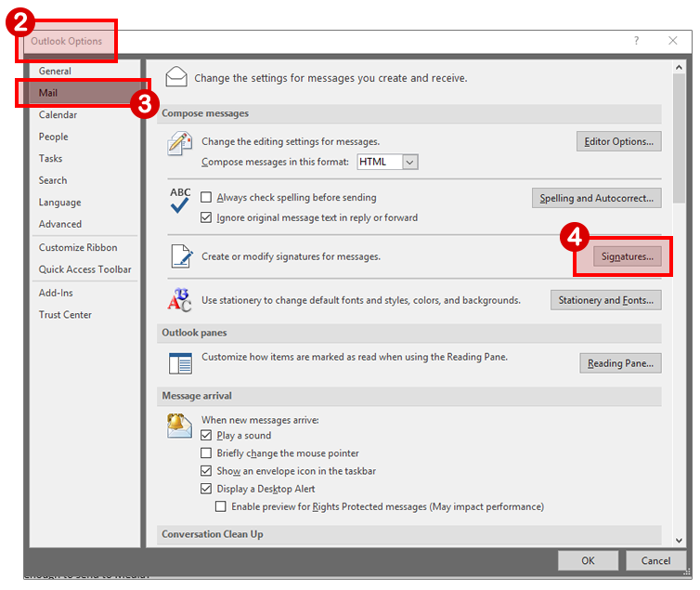Open Quick Access Toolbar settings

[x=84, y=269]
